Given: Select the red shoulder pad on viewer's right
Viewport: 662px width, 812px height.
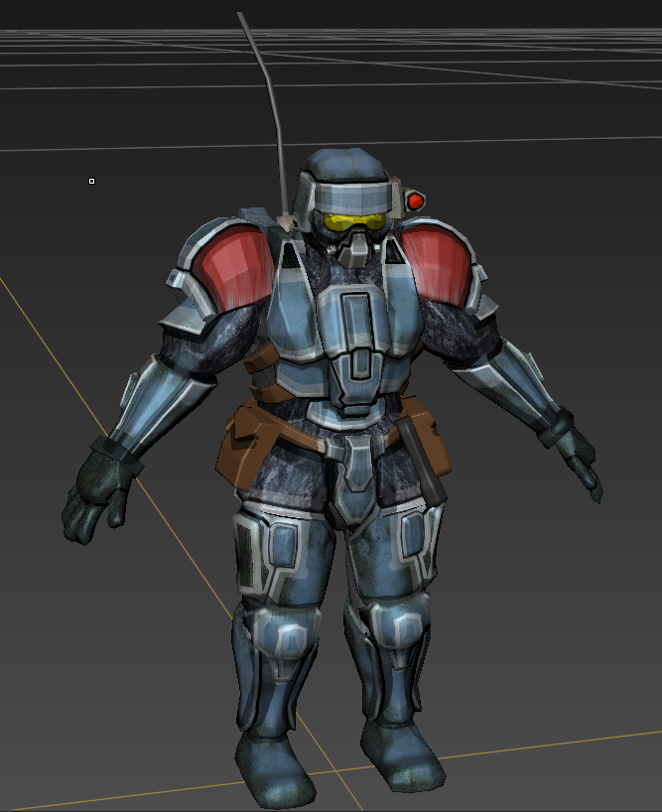Looking at the screenshot, I should click(436, 264).
